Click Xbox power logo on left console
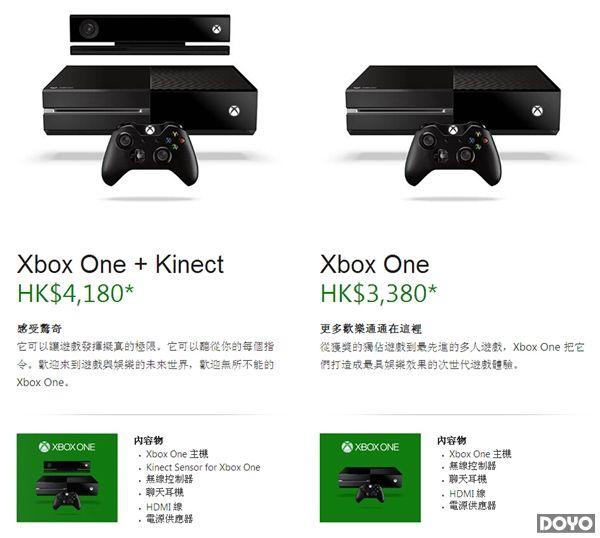Image resolution: width=600 pixels, height=538 pixels. (x=235, y=111)
